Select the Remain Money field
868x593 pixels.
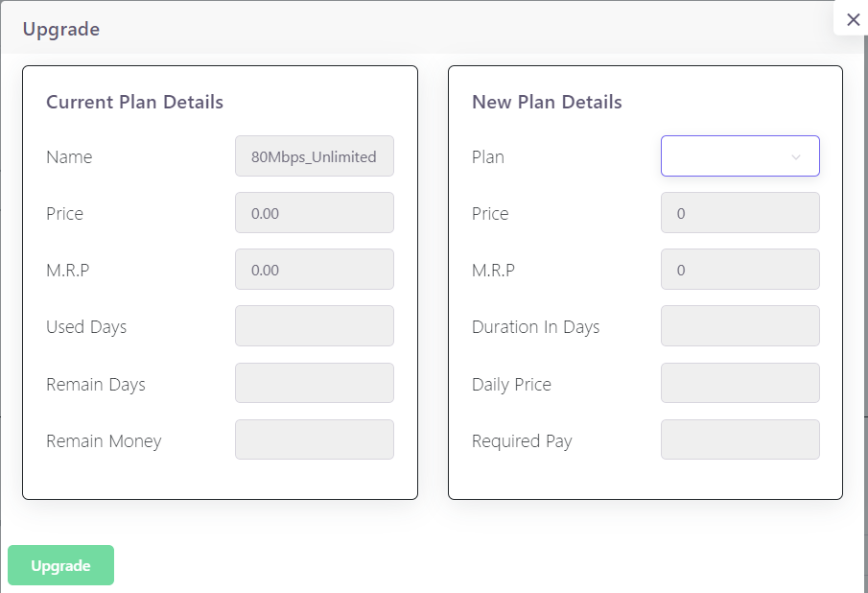pos(314,439)
